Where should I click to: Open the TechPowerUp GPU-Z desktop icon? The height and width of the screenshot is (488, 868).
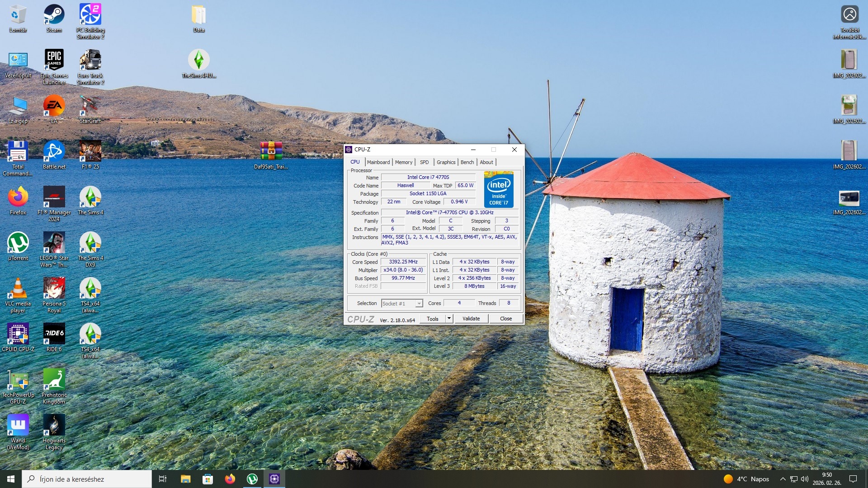pos(18,380)
